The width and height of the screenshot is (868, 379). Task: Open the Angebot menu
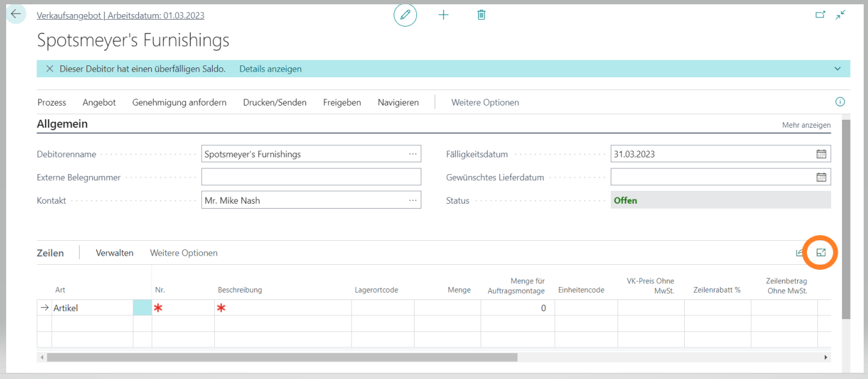pos(99,102)
